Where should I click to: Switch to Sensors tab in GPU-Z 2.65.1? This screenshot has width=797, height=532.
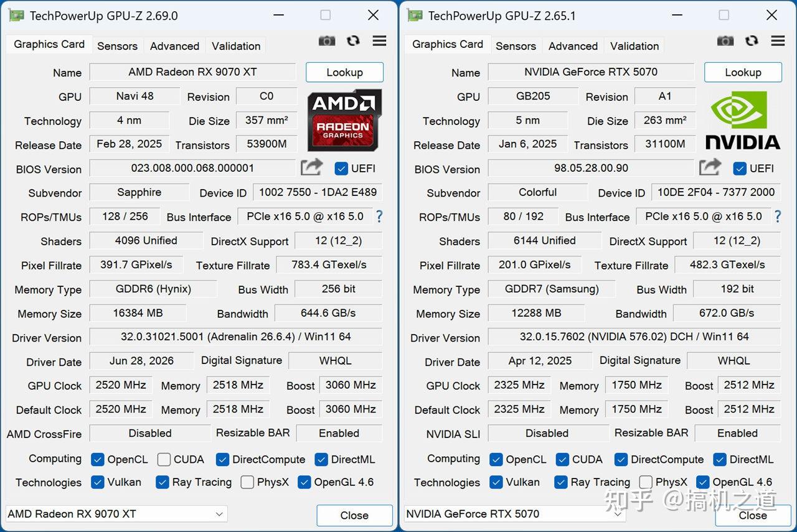tap(516, 46)
